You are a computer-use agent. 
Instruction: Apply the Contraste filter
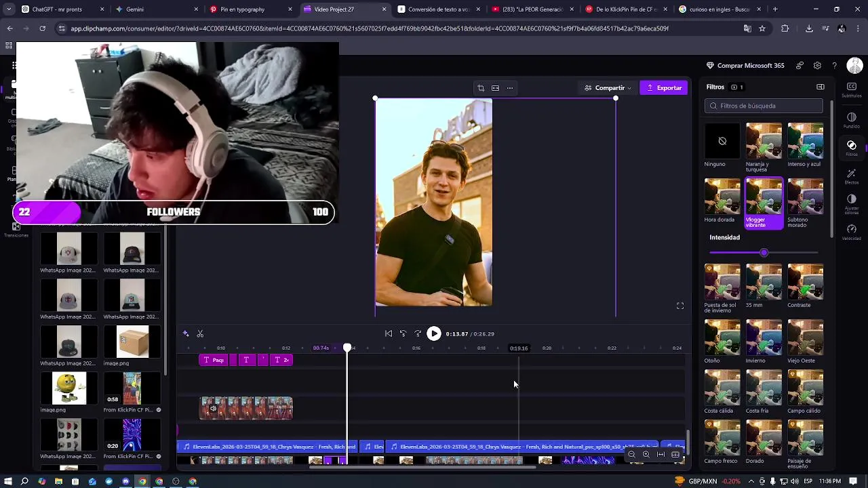click(806, 286)
